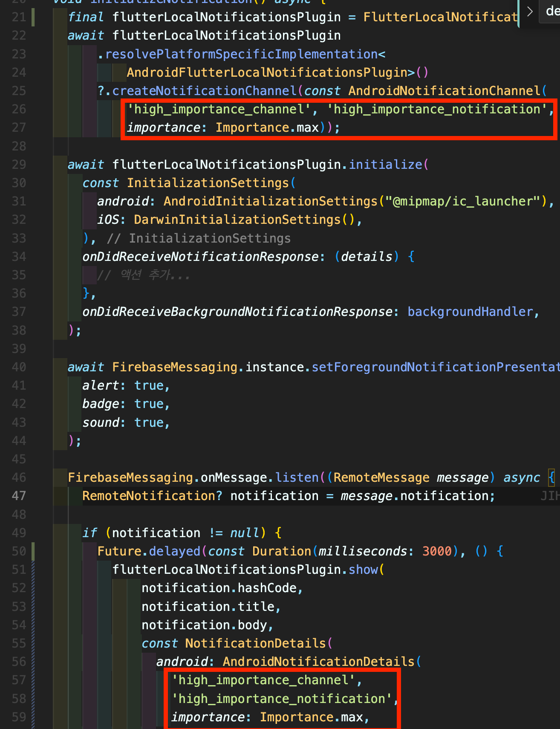Click 'true' value after badge
The image size is (560, 729).
click(149, 404)
